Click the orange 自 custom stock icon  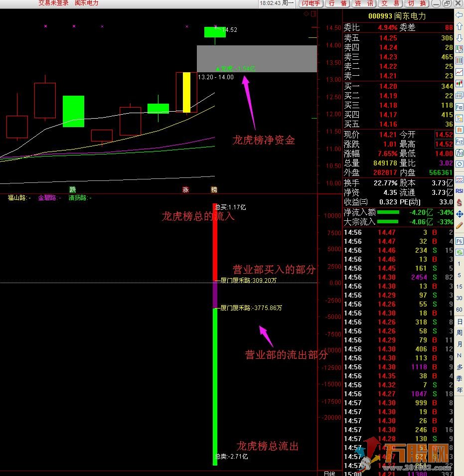[459, 130]
